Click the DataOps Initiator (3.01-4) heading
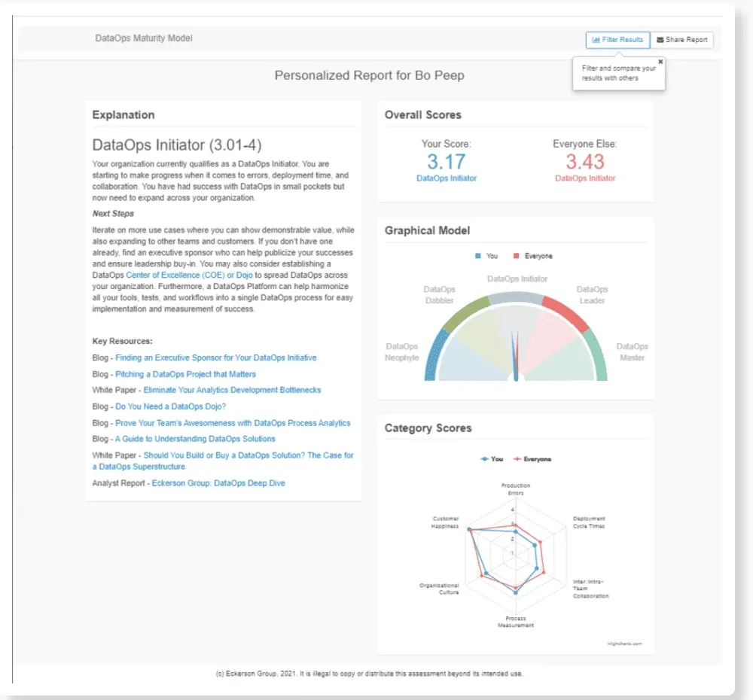753x700 pixels. (x=177, y=145)
